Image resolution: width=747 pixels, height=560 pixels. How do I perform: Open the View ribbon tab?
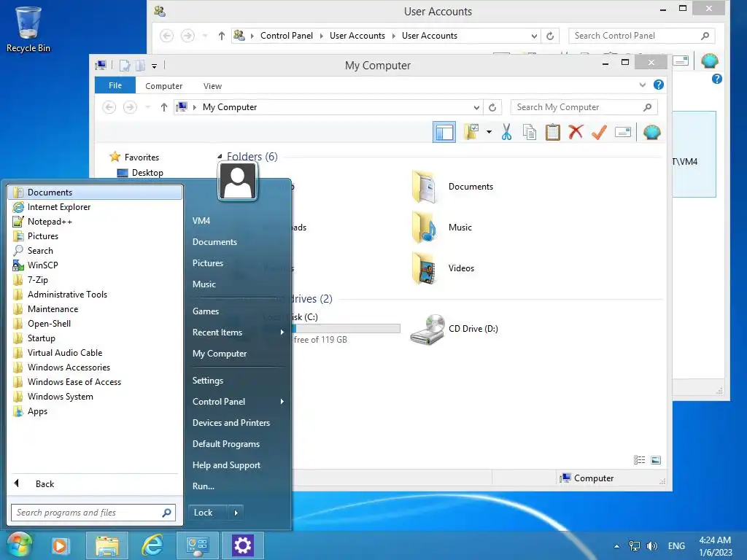212,86
